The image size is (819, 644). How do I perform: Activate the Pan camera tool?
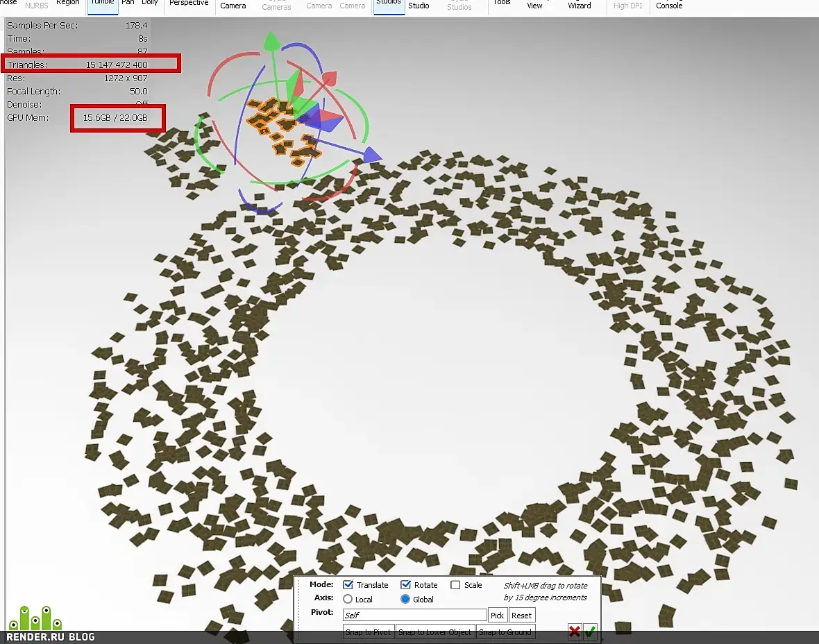128,3
